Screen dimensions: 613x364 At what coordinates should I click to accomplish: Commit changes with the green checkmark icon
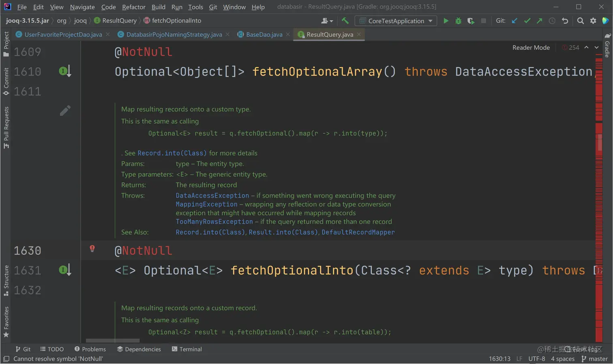tap(527, 21)
